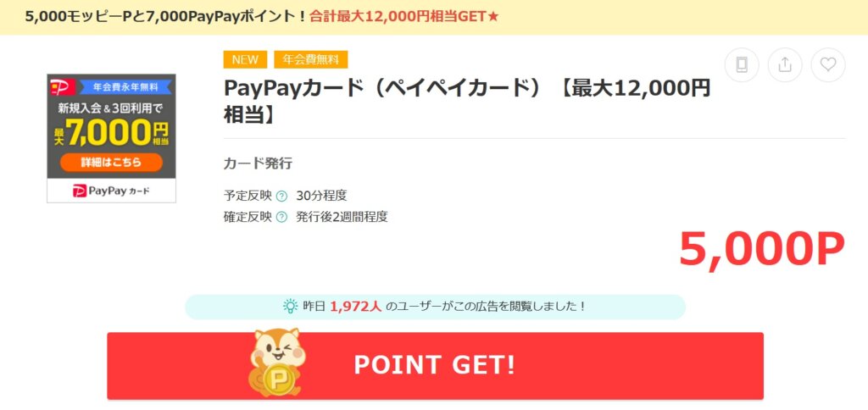Click the PayPayカード logo under banner
This screenshot has width=868, height=410.
point(111,191)
